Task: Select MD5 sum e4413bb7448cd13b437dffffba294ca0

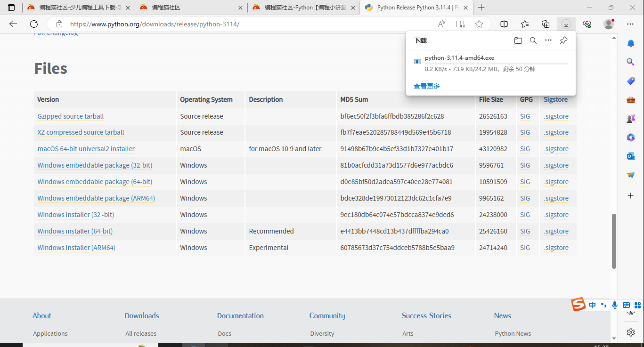Action: coord(394,231)
